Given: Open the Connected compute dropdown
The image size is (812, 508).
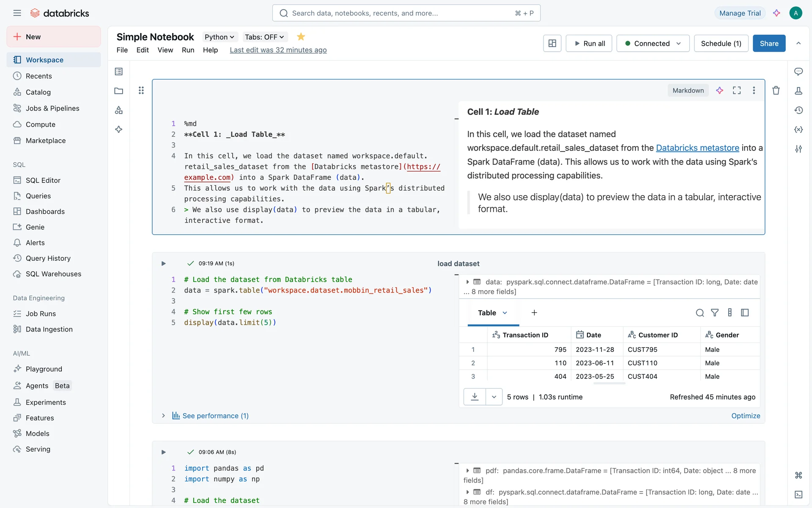Looking at the screenshot, I should point(653,44).
